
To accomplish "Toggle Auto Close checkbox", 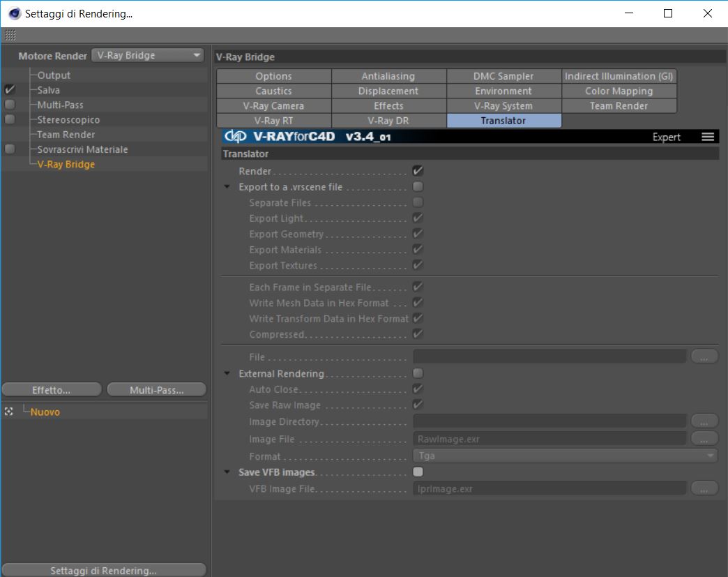I will click(418, 389).
